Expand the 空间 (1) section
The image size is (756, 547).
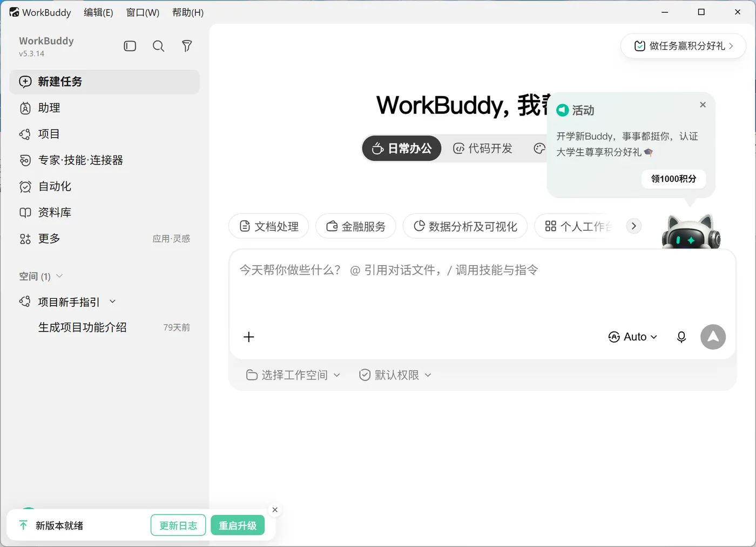41,276
